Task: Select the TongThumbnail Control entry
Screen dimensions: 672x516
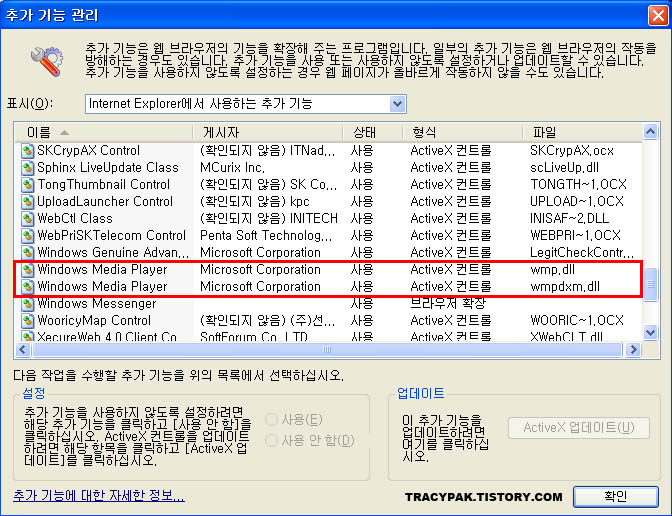Action: [104, 185]
